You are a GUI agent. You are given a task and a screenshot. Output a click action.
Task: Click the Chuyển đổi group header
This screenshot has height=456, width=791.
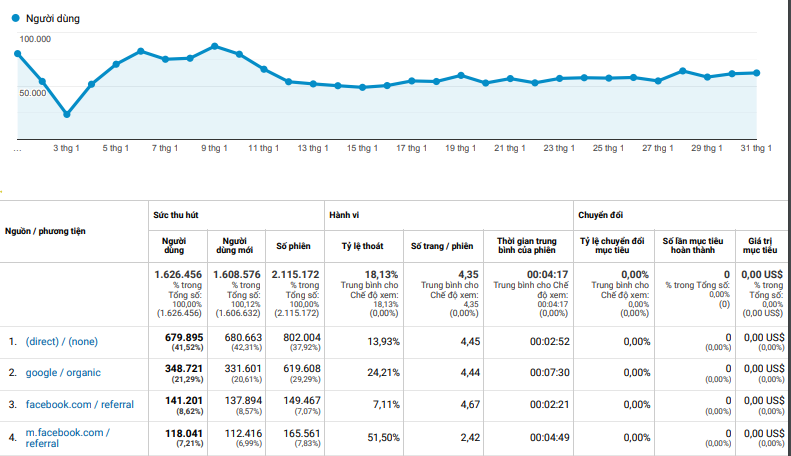pyautogui.click(x=600, y=215)
